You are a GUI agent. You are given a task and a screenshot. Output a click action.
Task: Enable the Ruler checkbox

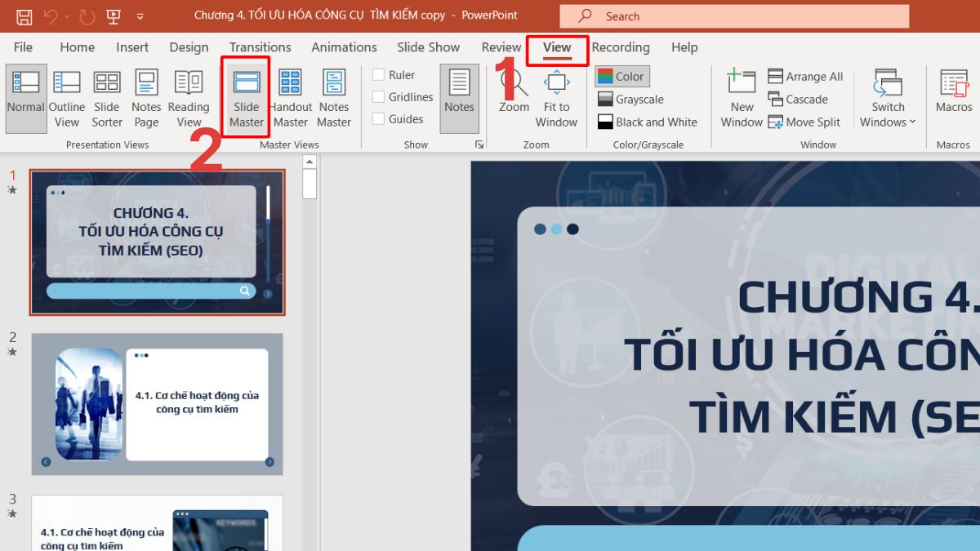[379, 75]
